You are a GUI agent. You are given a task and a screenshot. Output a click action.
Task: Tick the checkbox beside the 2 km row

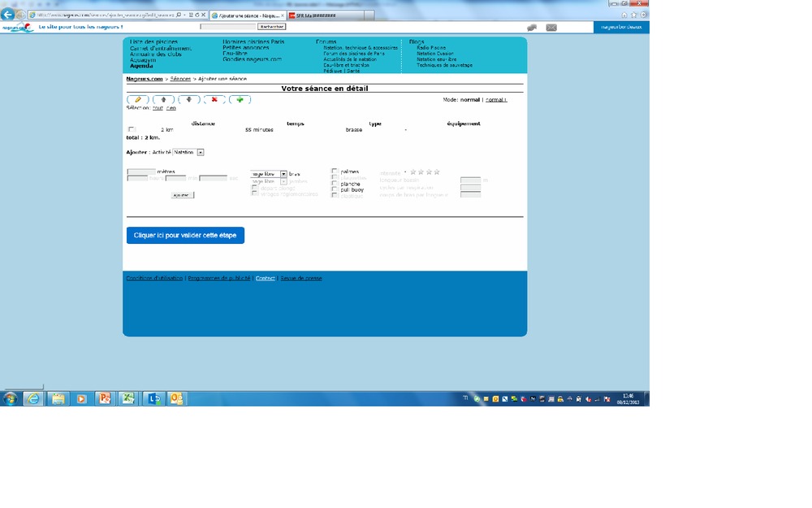pyautogui.click(x=131, y=130)
